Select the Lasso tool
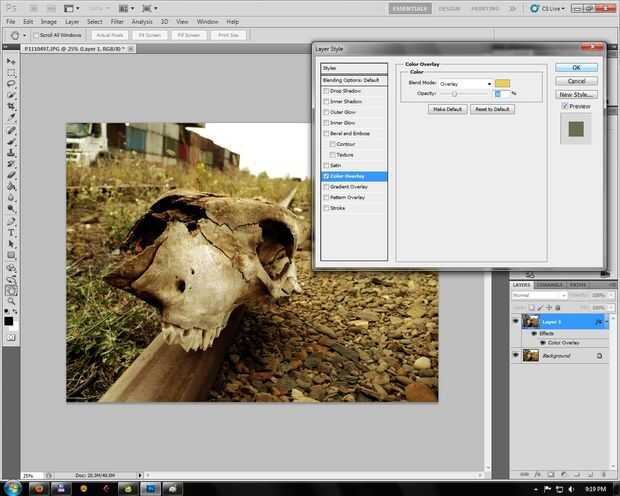The height and width of the screenshot is (496, 620). tap(11, 85)
